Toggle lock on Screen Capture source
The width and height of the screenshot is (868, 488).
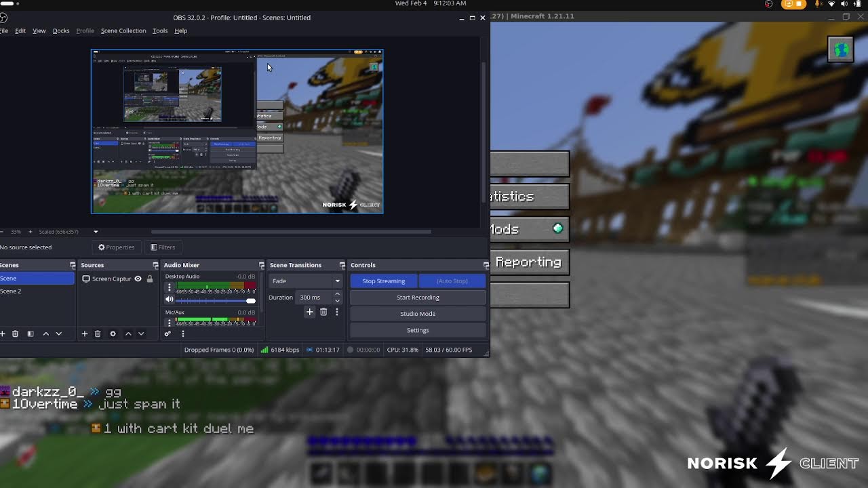pyautogui.click(x=150, y=279)
